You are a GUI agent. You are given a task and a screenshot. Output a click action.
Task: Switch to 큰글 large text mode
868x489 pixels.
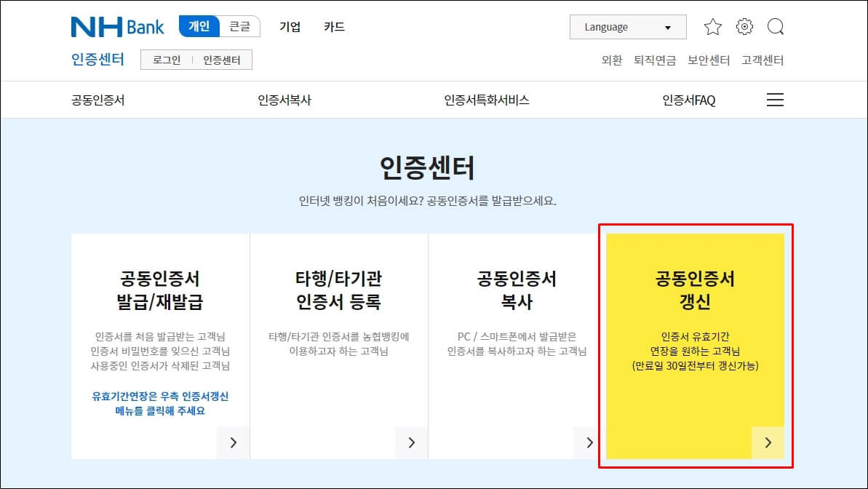coord(240,25)
